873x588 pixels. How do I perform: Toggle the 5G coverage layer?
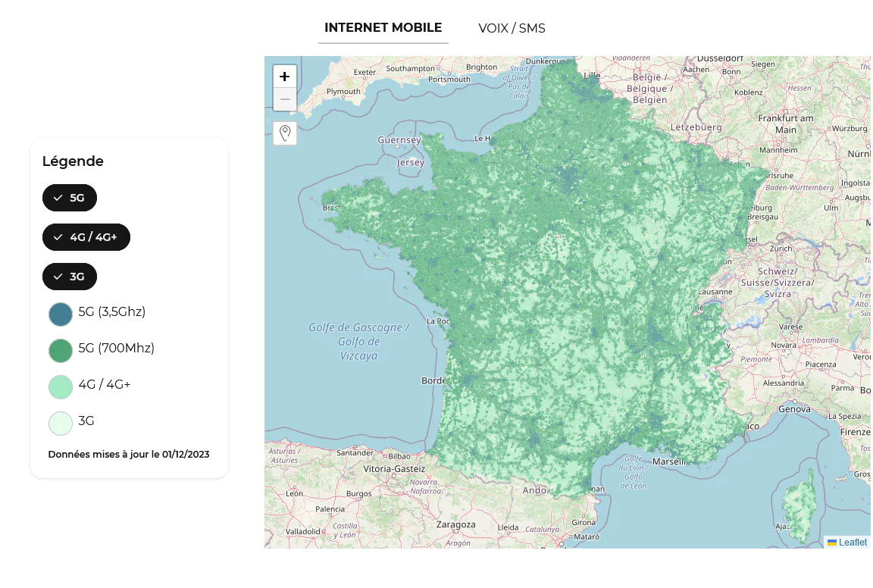pyautogui.click(x=70, y=198)
